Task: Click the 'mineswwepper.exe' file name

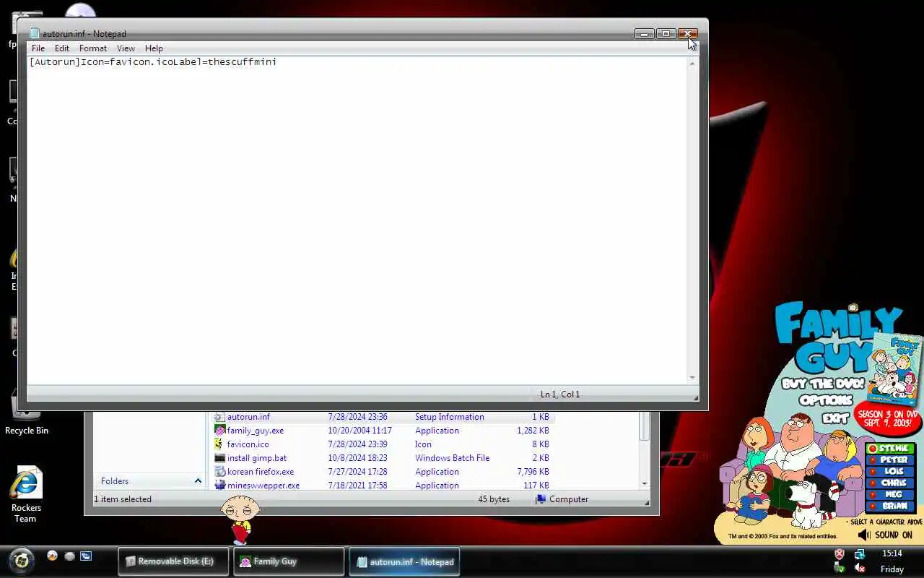Action: point(263,486)
